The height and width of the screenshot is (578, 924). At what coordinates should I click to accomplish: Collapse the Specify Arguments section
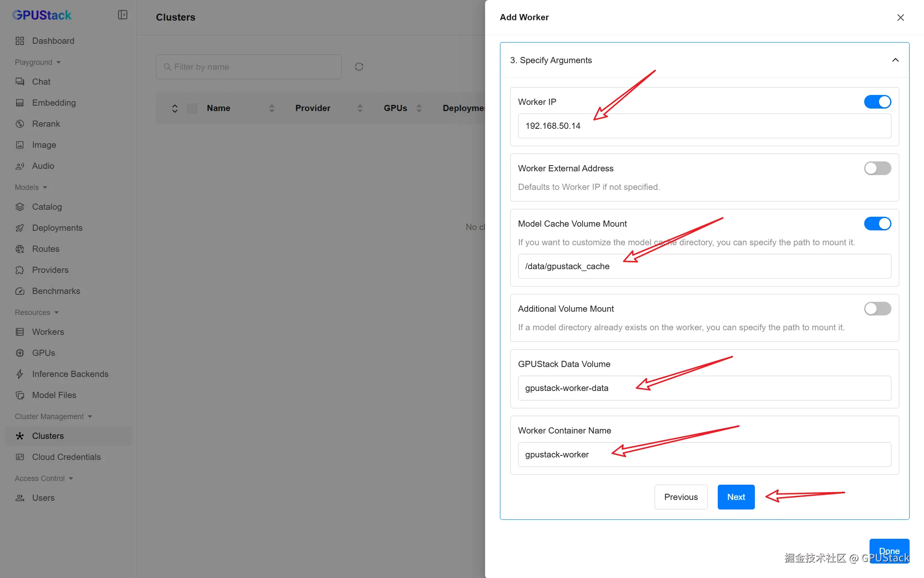tap(895, 60)
